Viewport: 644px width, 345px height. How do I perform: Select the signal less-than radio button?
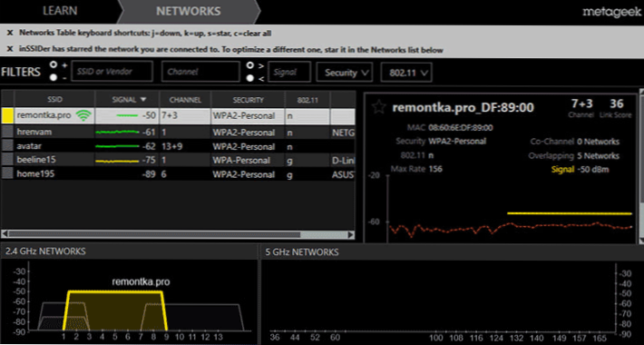tap(249, 78)
